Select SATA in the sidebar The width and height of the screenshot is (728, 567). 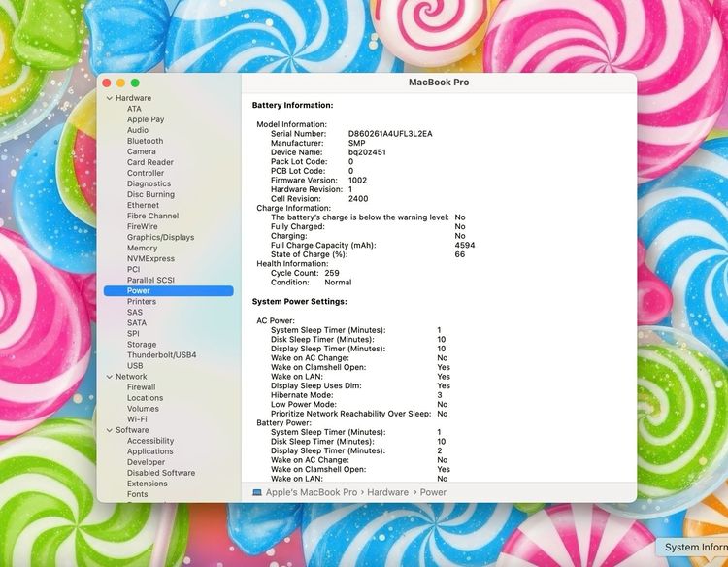click(137, 322)
